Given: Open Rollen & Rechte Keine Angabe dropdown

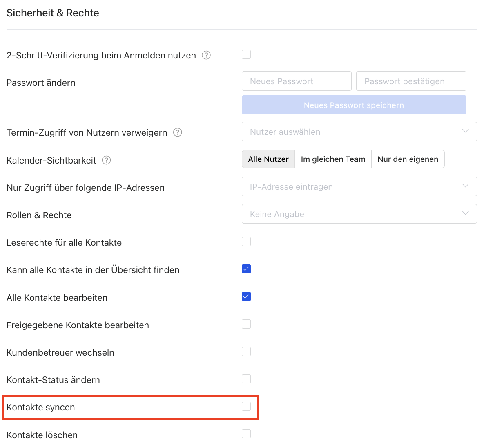Looking at the screenshot, I should pyautogui.click(x=359, y=214).
